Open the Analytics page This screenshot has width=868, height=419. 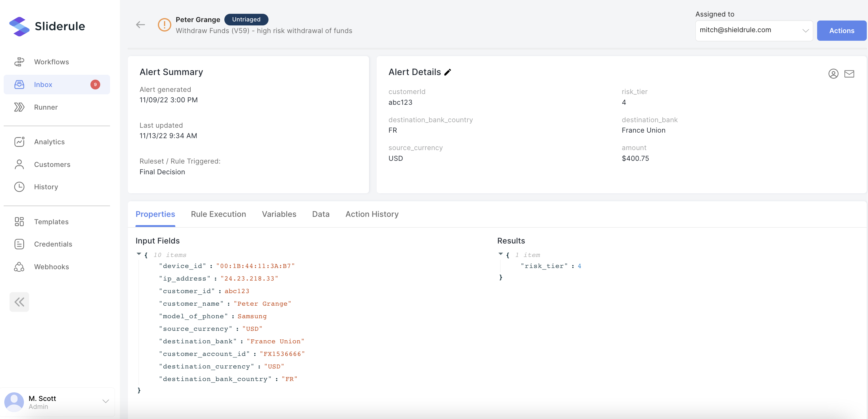click(49, 142)
